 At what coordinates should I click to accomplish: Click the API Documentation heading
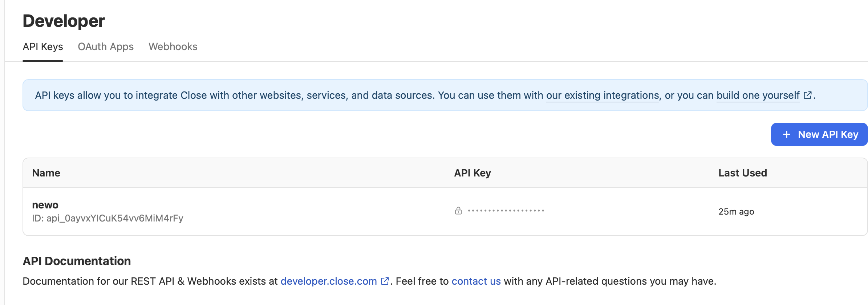pos(77,261)
